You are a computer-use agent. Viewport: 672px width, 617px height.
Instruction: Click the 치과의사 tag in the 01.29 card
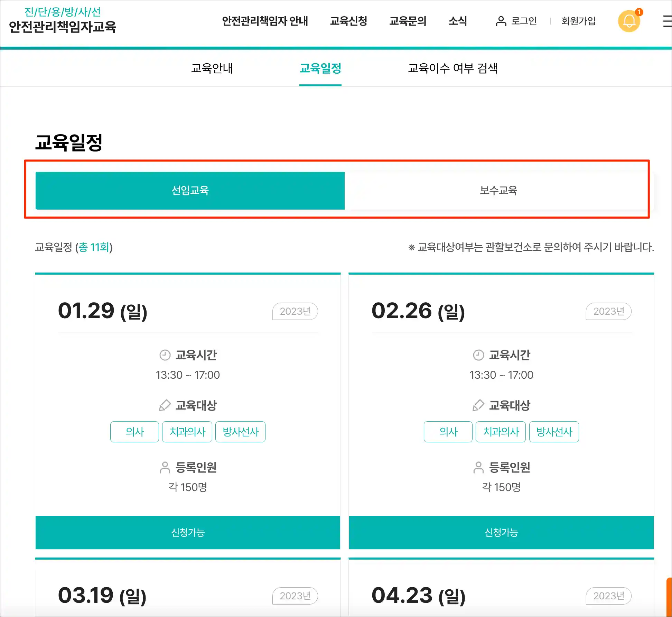187,432
